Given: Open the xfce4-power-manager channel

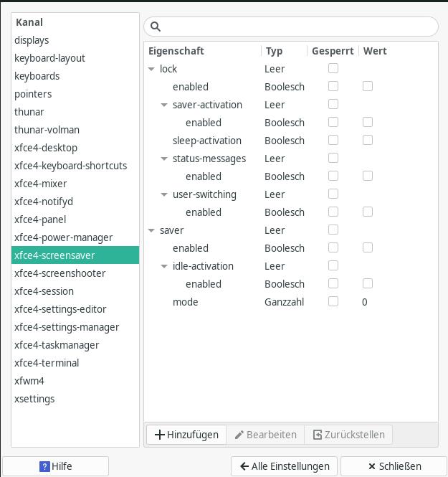Looking at the screenshot, I should pos(75,237).
